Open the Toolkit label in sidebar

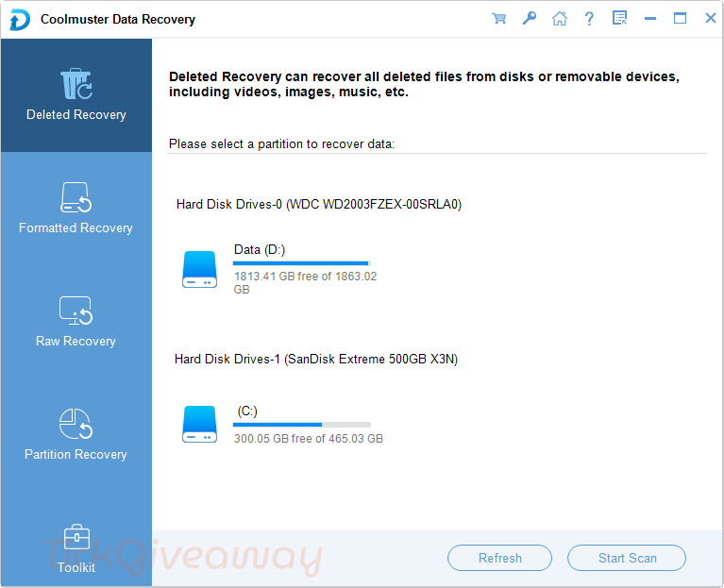tap(76, 567)
